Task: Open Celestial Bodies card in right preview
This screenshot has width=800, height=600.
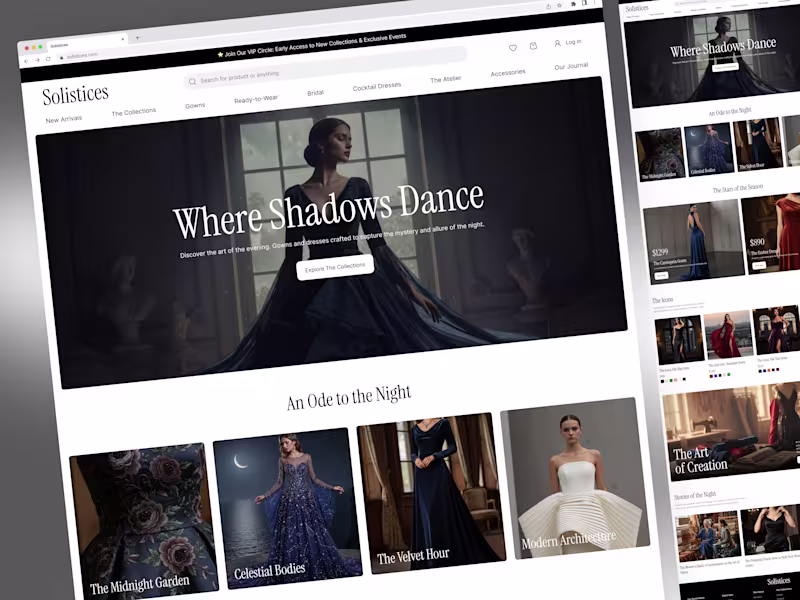Action: [x=709, y=150]
